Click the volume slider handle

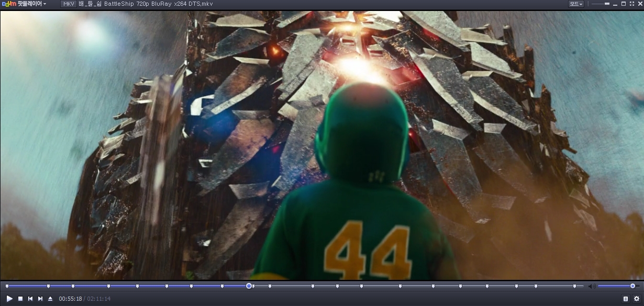tap(632, 286)
